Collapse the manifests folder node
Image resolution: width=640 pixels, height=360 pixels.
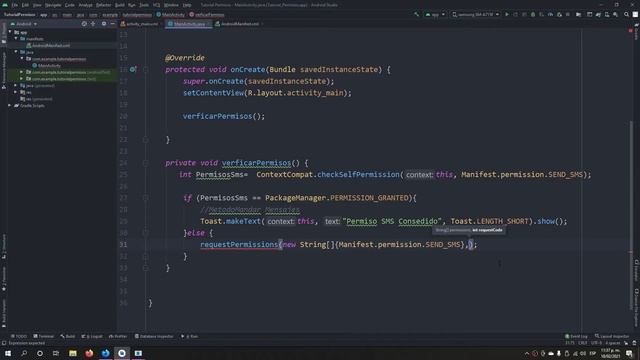pos(16,39)
